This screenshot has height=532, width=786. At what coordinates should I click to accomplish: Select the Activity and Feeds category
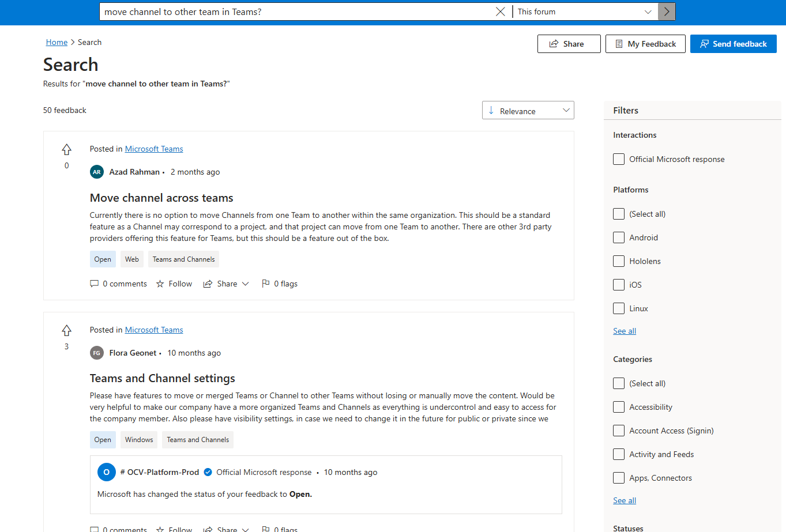coord(619,454)
